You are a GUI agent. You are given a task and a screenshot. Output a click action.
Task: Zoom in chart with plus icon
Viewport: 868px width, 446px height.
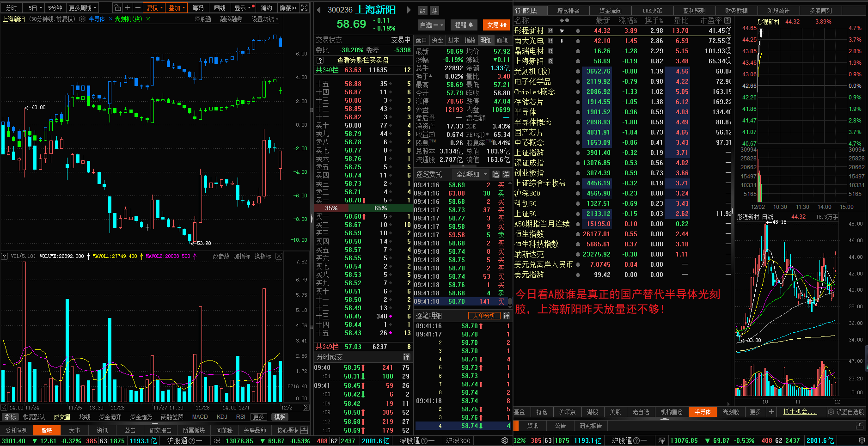(128, 8)
